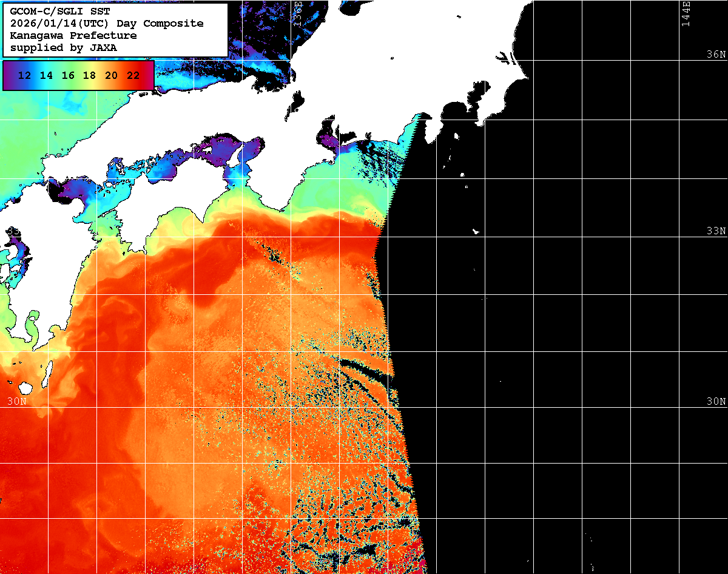Pick the 18 value on temperature scale
The image size is (728, 574).
[89, 76]
